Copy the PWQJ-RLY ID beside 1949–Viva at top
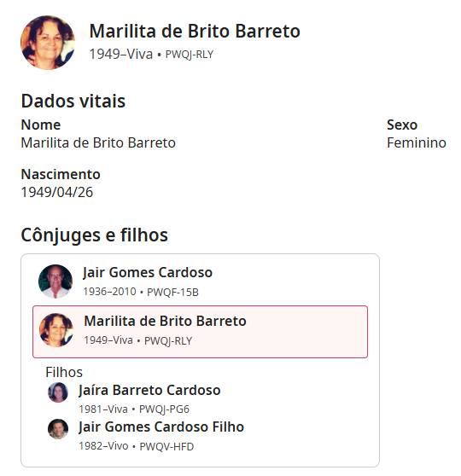461x476 pixels. point(190,55)
